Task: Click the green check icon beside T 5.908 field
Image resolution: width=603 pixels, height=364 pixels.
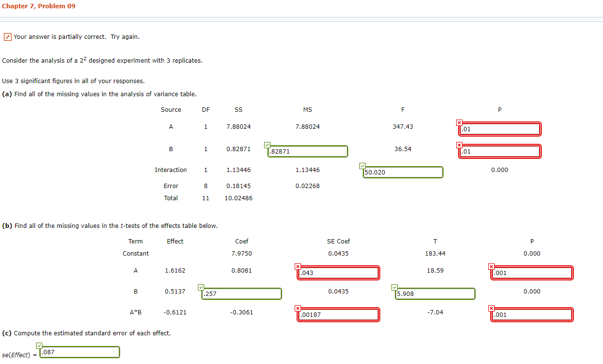Action: click(x=395, y=287)
